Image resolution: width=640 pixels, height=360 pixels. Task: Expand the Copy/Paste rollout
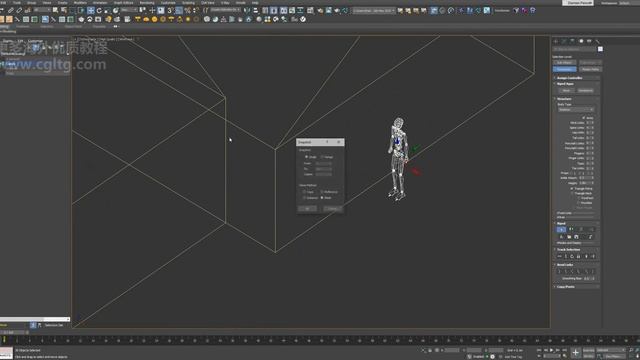pyautogui.click(x=566, y=287)
